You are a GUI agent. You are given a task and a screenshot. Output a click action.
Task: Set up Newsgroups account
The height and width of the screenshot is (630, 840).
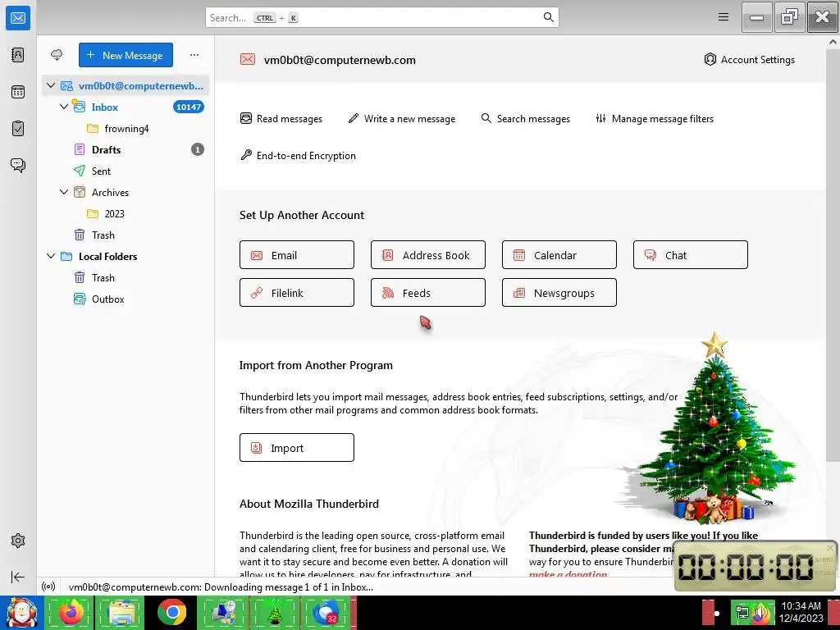pyautogui.click(x=559, y=293)
